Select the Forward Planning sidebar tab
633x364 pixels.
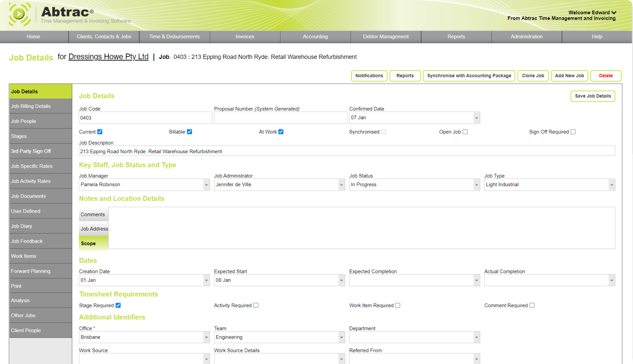click(41, 271)
